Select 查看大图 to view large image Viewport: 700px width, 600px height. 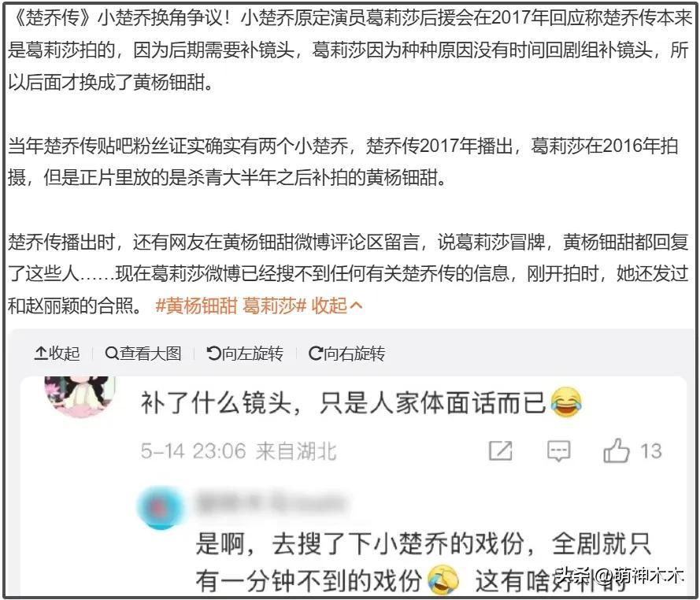coord(143,353)
